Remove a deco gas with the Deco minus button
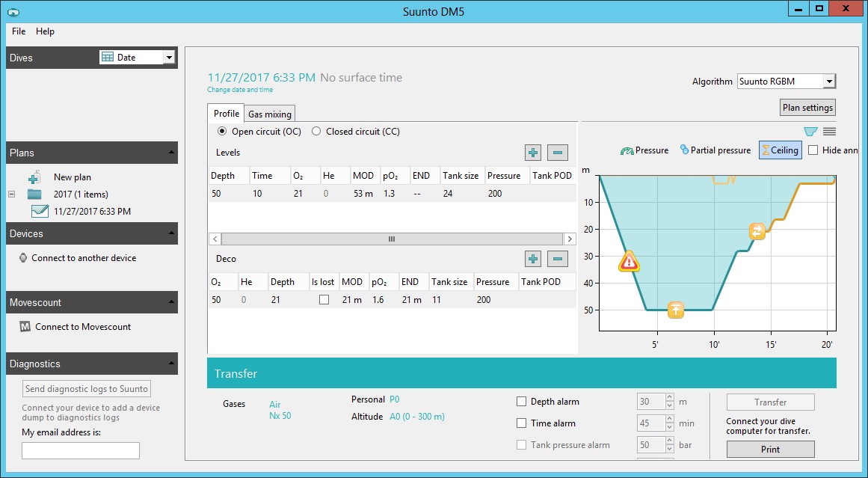This screenshot has height=478, width=868. click(558, 259)
